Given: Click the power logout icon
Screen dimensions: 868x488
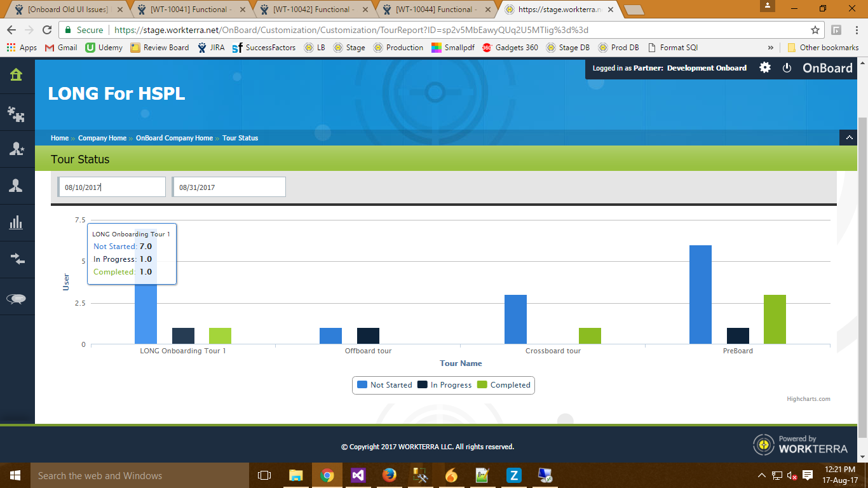Looking at the screenshot, I should (787, 68).
